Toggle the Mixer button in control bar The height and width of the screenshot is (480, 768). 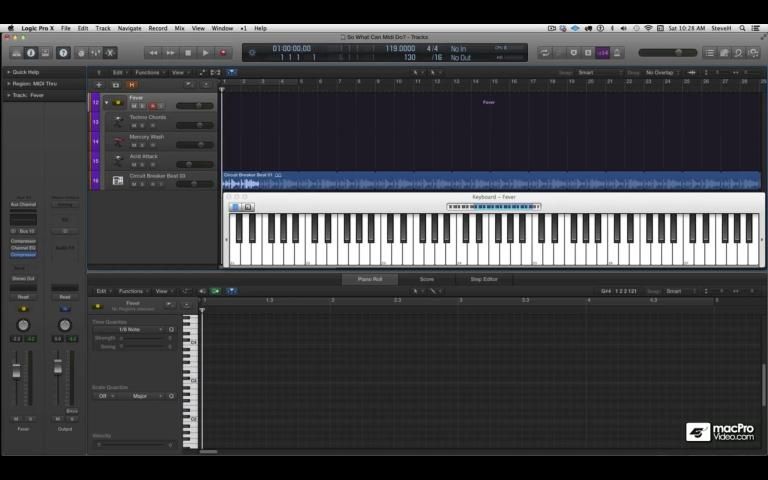click(96, 52)
